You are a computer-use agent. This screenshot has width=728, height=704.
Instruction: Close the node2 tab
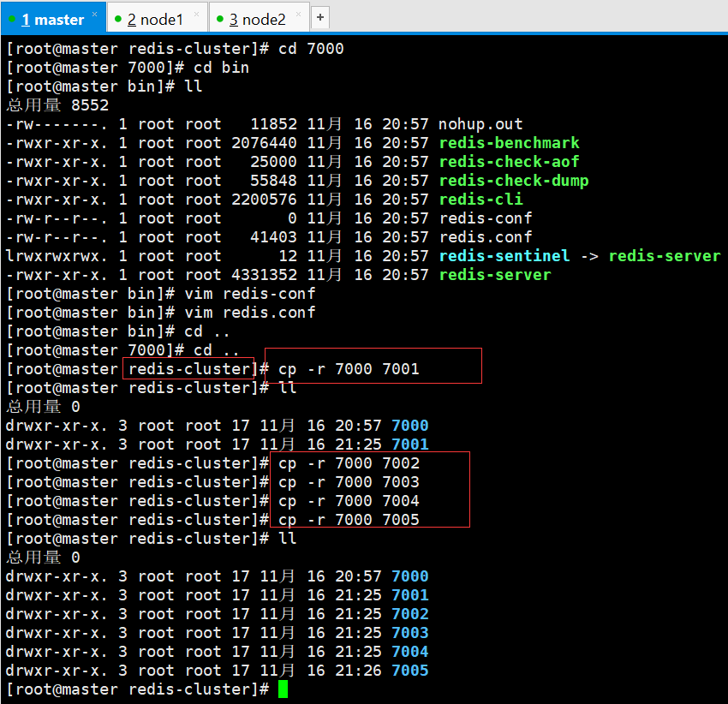(x=299, y=15)
